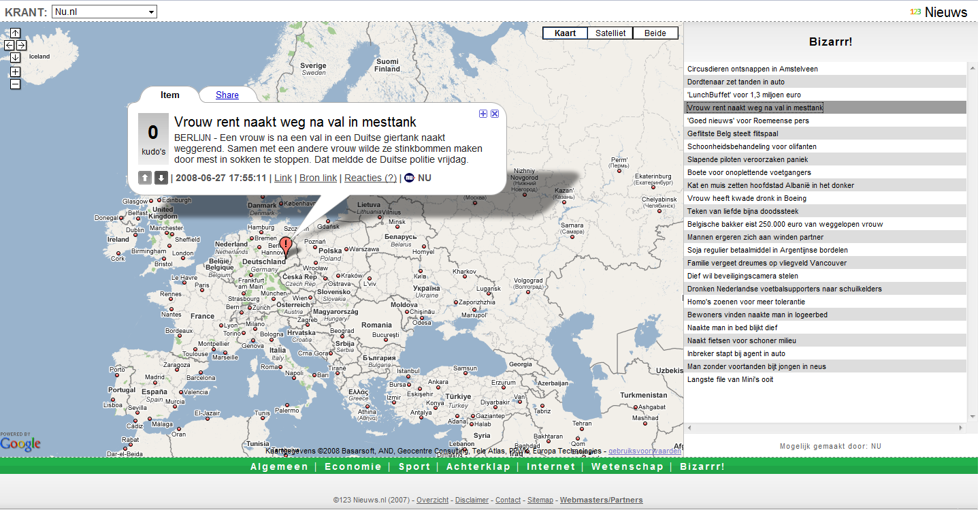Pan the map down with the arrow
The height and width of the screenshot is (510, 980).
pyautogui.click(x=16, y=57)
